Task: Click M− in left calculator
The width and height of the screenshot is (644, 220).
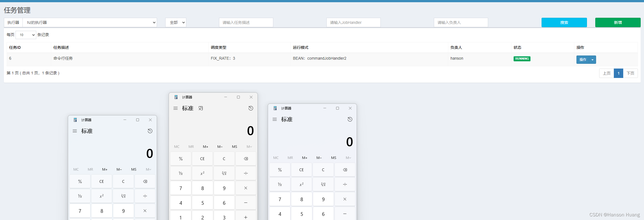Action: [119, 170]
